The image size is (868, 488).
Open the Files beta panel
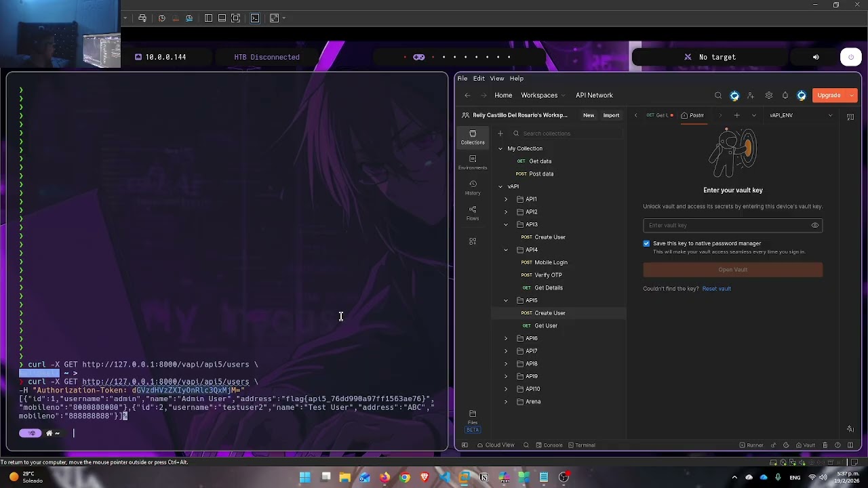473,420
